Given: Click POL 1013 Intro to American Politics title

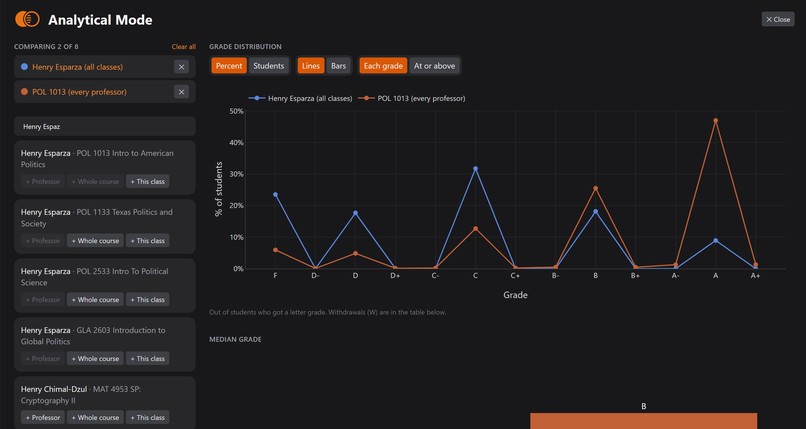Looking at the screenshot, I should [97, 159].
